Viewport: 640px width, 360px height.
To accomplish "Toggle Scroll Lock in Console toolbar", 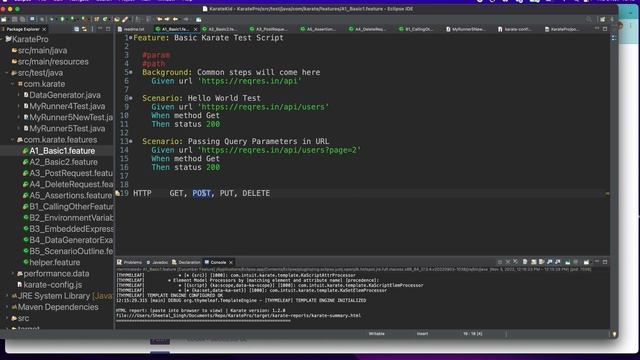I will [x=533, y=262].
